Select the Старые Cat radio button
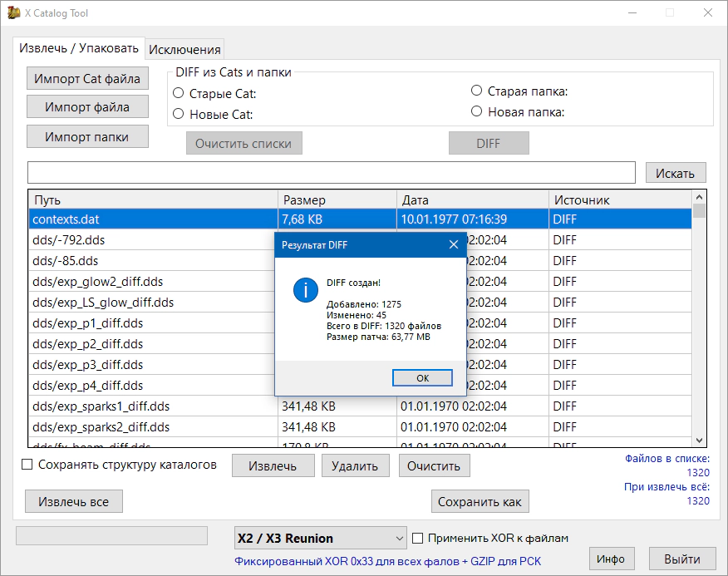728x576 pixels. pyautogui.click(x=178, y=94)
